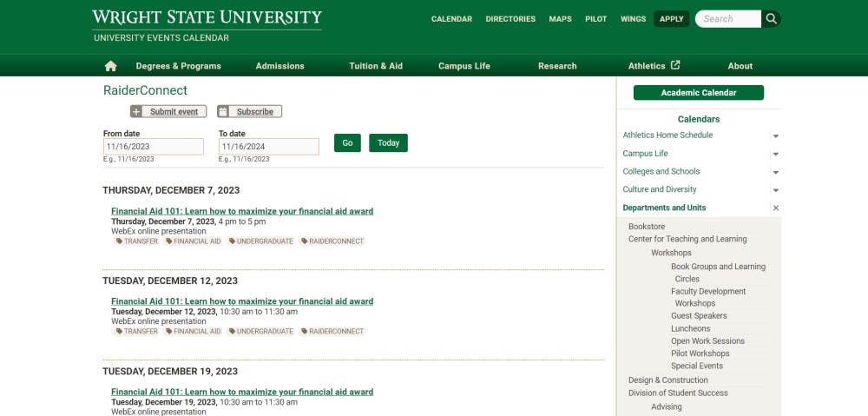Screen dimensions: 868x416
Task: Click the search magnifier icon
Action: (x=771, y=19)
